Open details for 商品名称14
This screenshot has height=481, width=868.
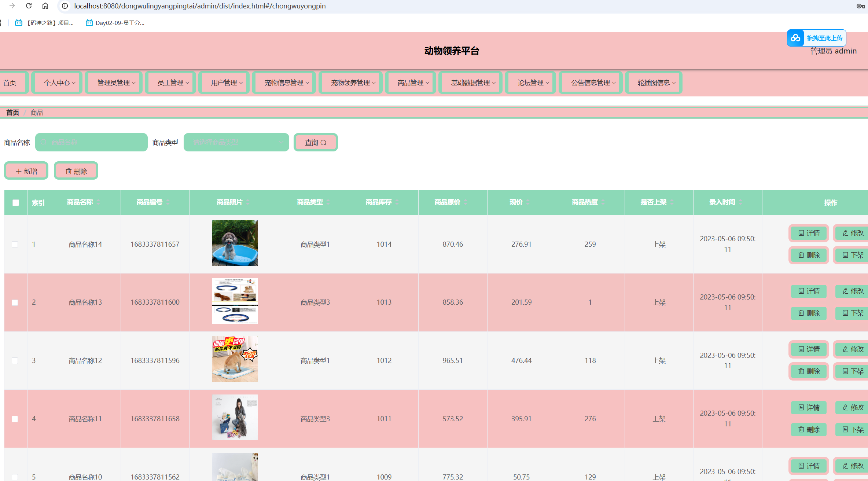pos(809,233)
